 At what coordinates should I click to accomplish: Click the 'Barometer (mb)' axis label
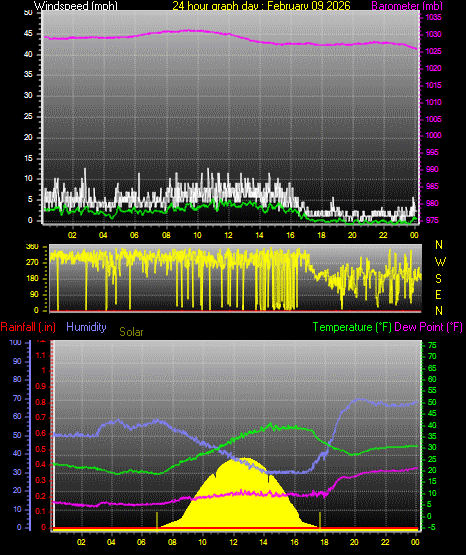pos(407,6)
